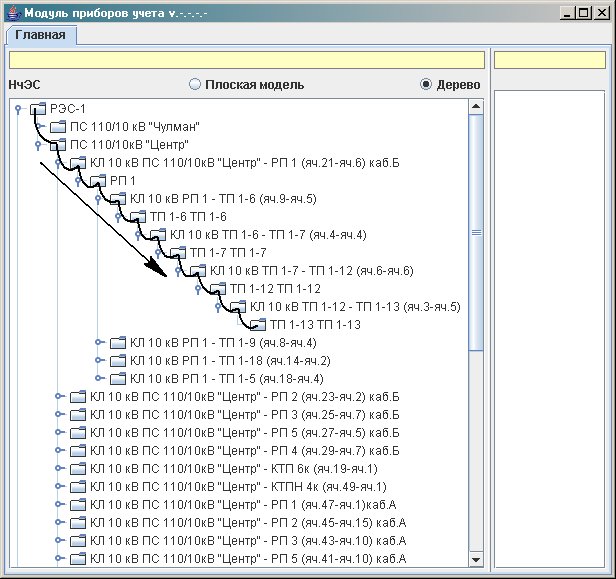Click folder icon of РП 1 (яч.47-яч.1)каб.А row
616x579 pixels.
[x=78, y=505]
